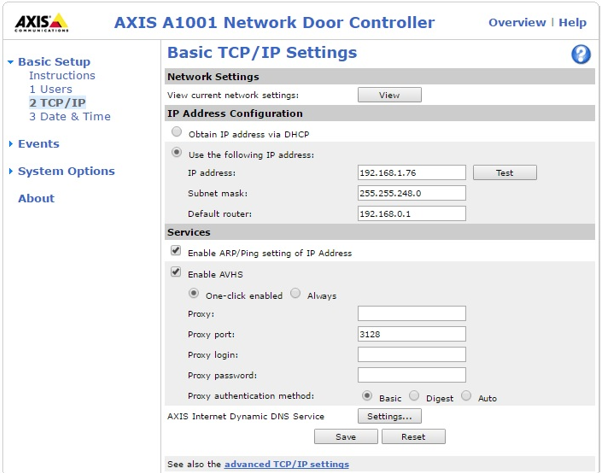Image resolution: width=602 pixels, height=473 pixels.
Task: Open the Basic Setup section label
Action: 54,62
